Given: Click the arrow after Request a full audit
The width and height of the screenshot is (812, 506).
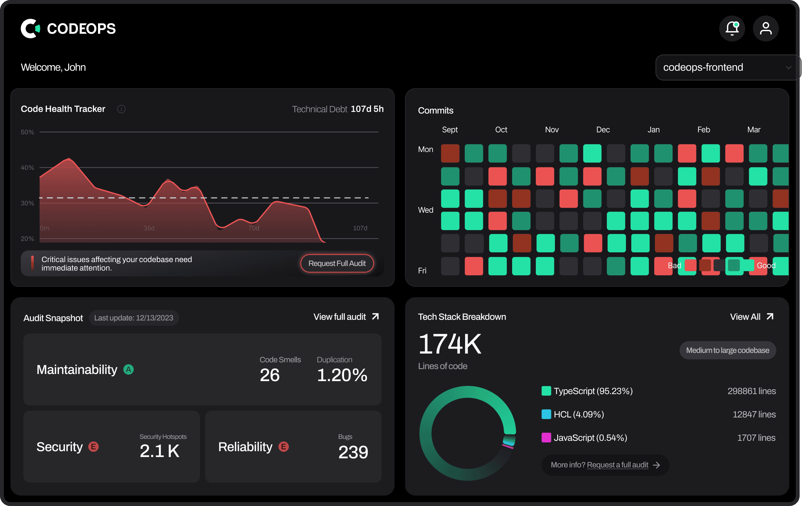Looking at the screenshot, I should (657, 465).
